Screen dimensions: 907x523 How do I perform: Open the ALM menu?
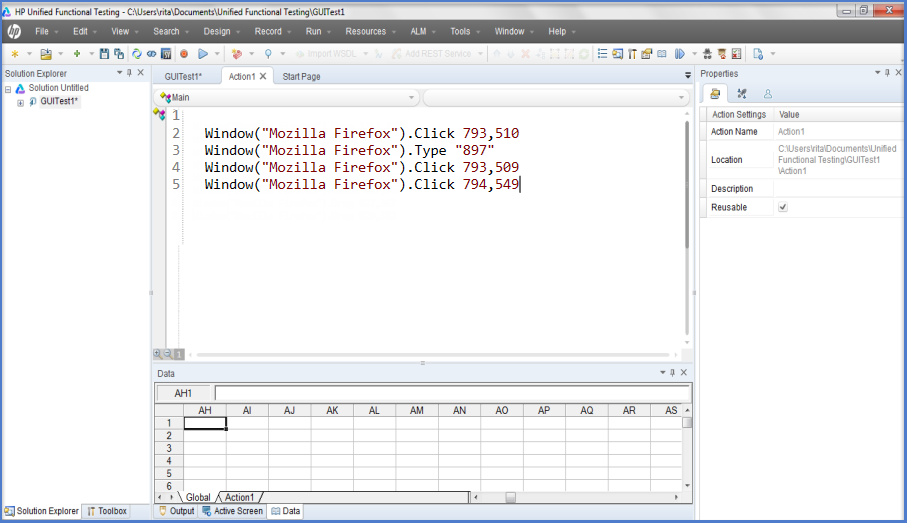click(x=418, y=31)
